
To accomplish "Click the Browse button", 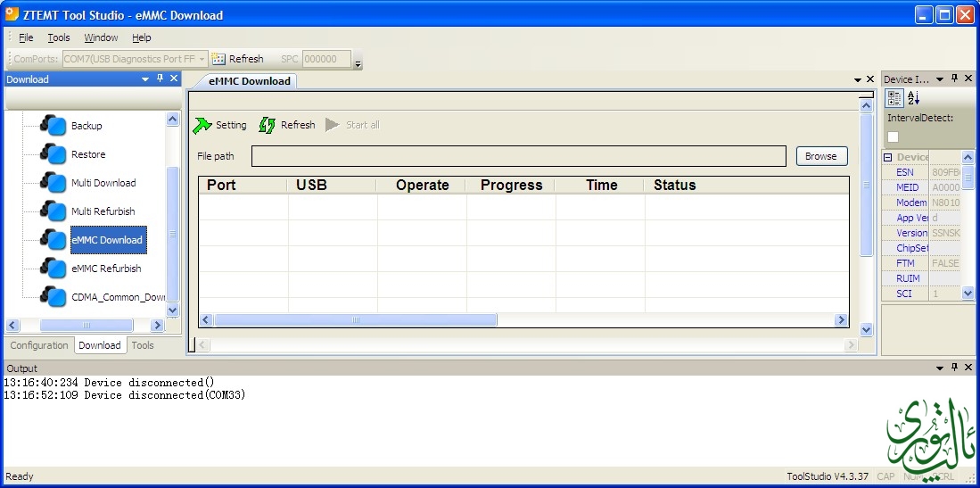I will [x=821, y=156].
